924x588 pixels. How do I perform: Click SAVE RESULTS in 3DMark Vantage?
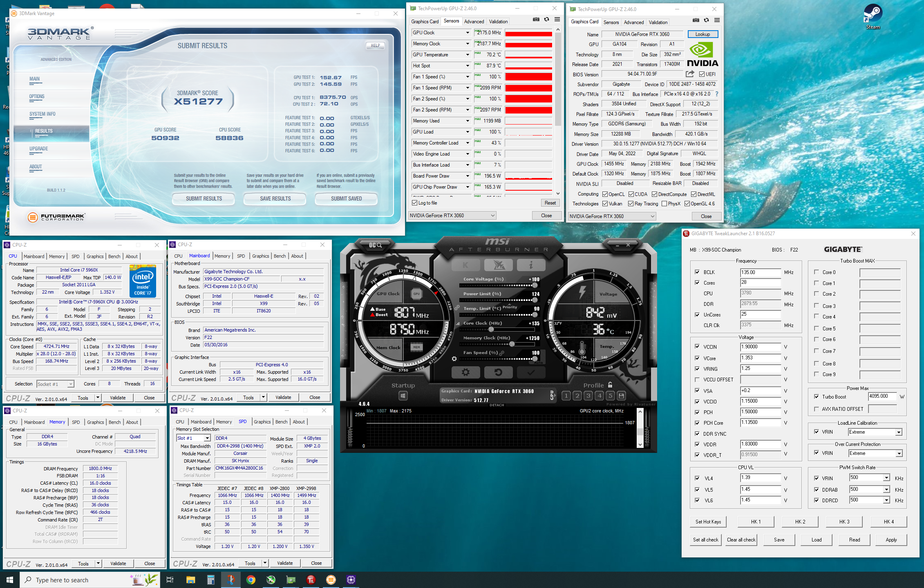(275, 199)
